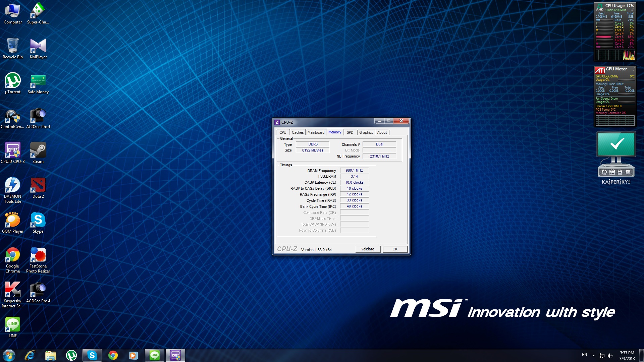Click the Kaspersky gadget settings gear
Screen dimensions: 644x362
[x=628, y=172]
